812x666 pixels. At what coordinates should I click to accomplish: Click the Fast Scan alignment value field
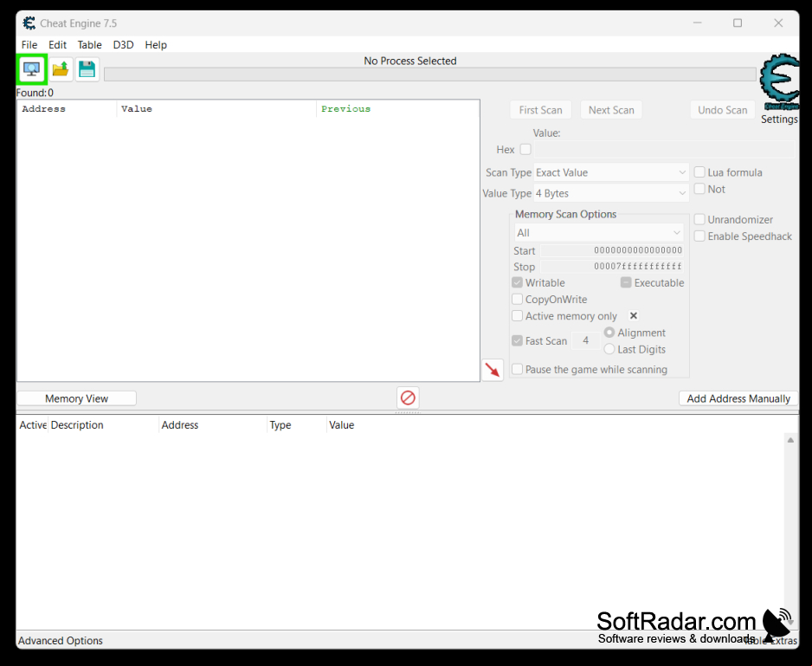pos(586,340)
